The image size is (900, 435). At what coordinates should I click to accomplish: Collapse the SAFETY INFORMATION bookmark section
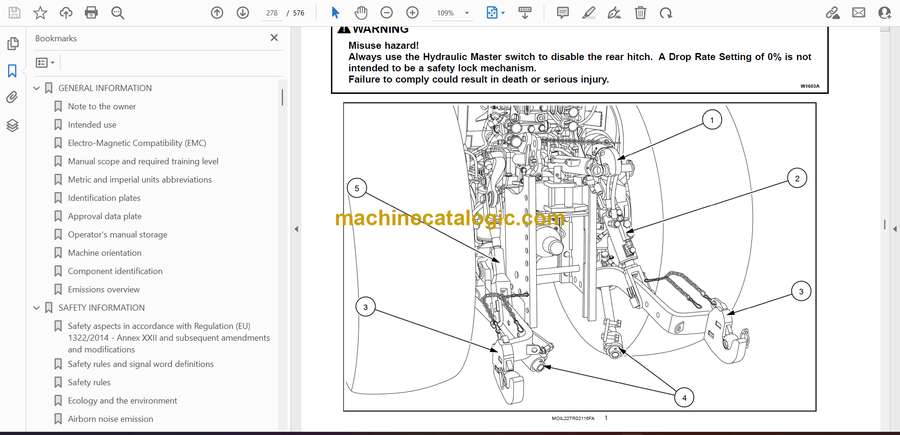(37, 308)
